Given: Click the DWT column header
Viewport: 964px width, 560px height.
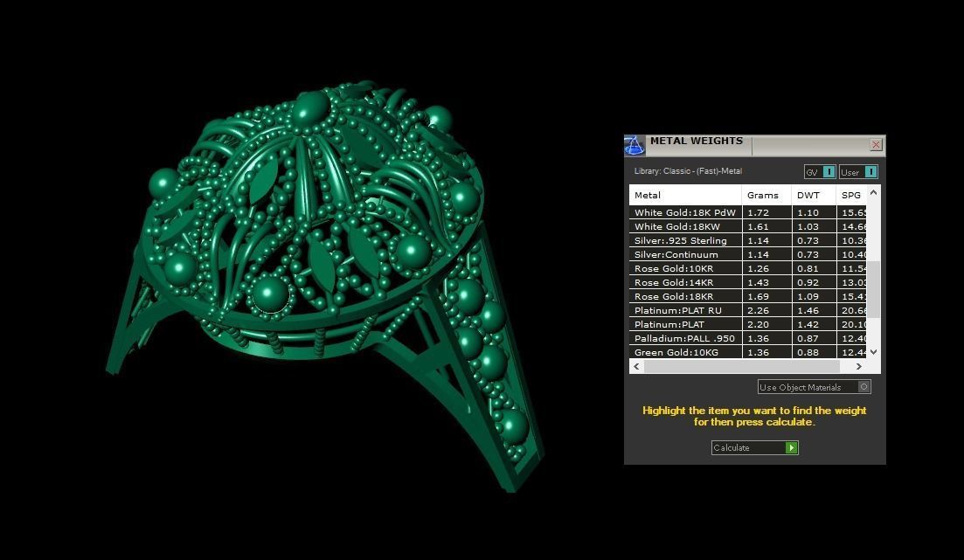Looking at the screenshot, I should pyautogui.click(x=814, y=195).
